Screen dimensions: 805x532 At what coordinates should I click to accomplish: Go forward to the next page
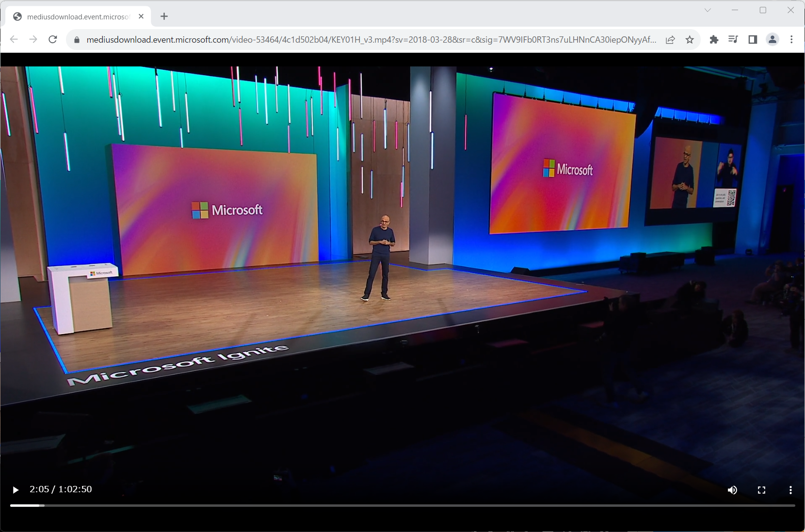click(33, 39)
